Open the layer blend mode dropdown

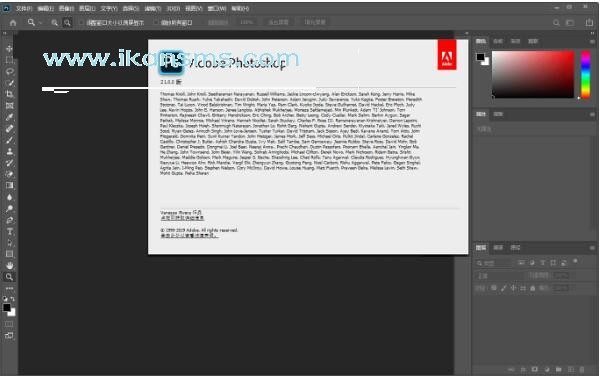coord(499,276)
